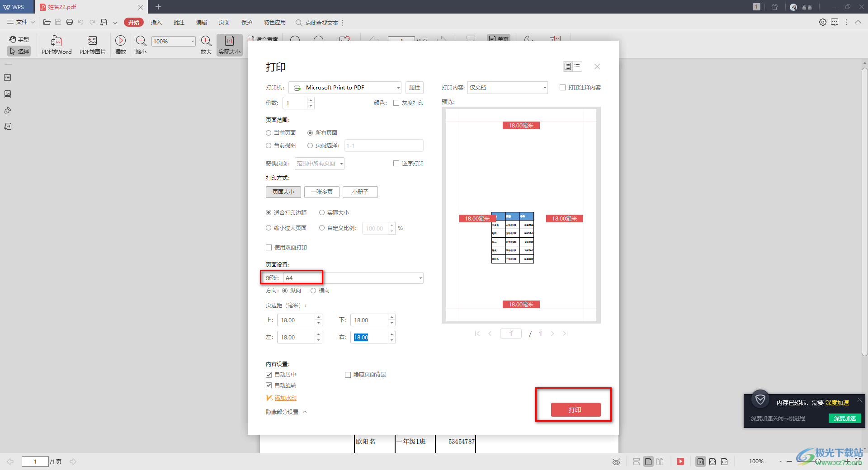Image resolution: width=868 pixels, height=470 pixels.
Task: Click the 添加水印 link
Action: pos(285,398)
